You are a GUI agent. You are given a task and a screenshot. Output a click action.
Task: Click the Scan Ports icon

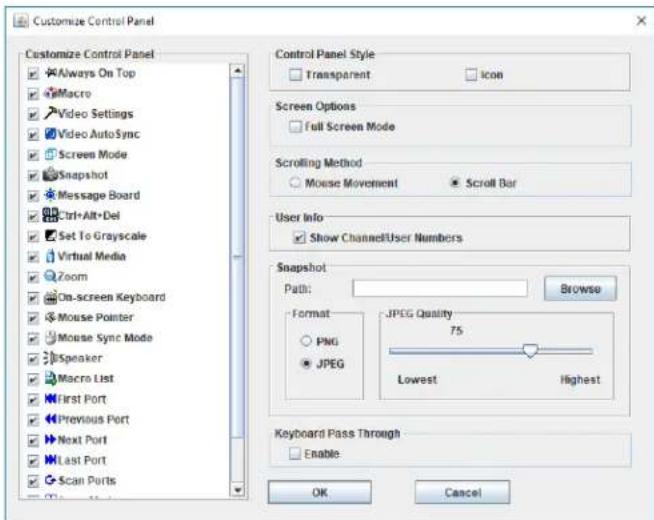click(50, 480)
